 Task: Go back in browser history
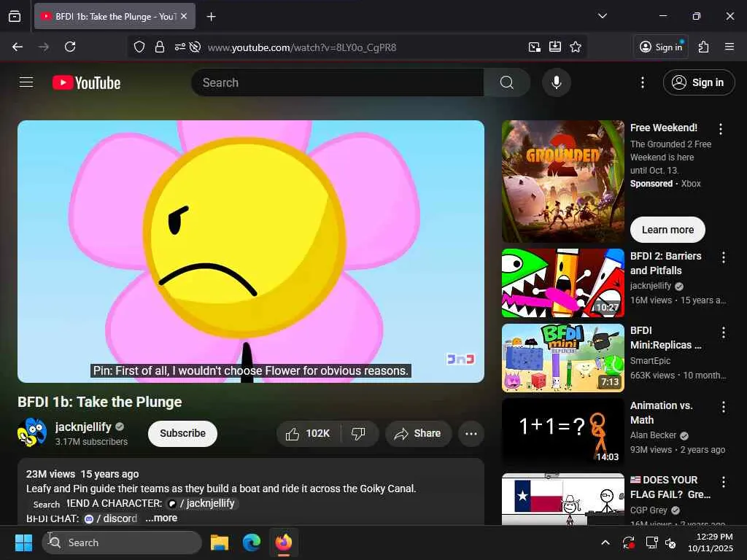(18, 47)
